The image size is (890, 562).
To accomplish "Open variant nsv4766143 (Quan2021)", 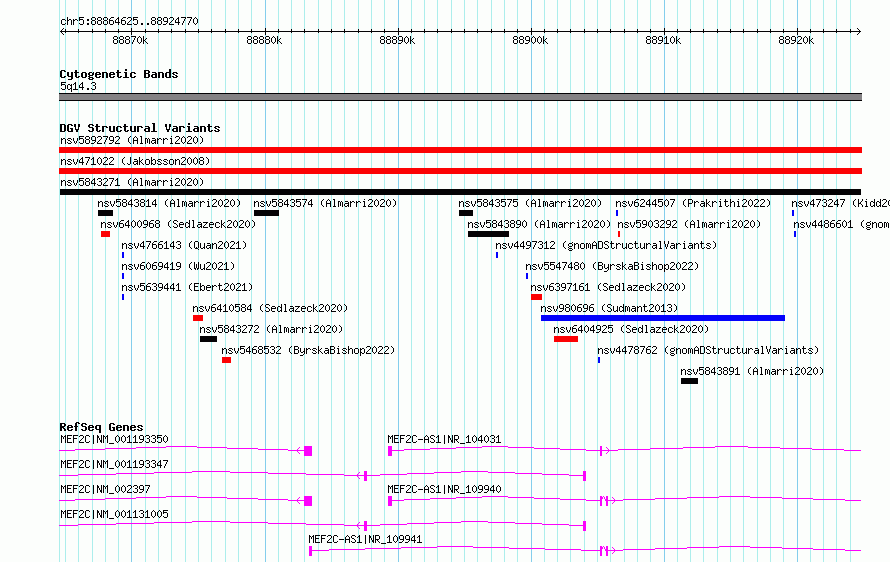I will pyautogui.click(x=184, y=245).
